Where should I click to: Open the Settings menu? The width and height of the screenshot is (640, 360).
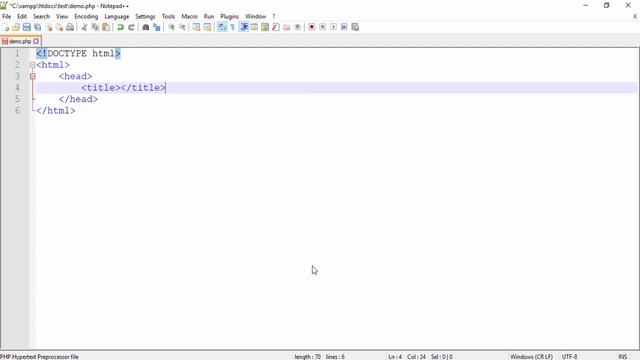(145, 16)
